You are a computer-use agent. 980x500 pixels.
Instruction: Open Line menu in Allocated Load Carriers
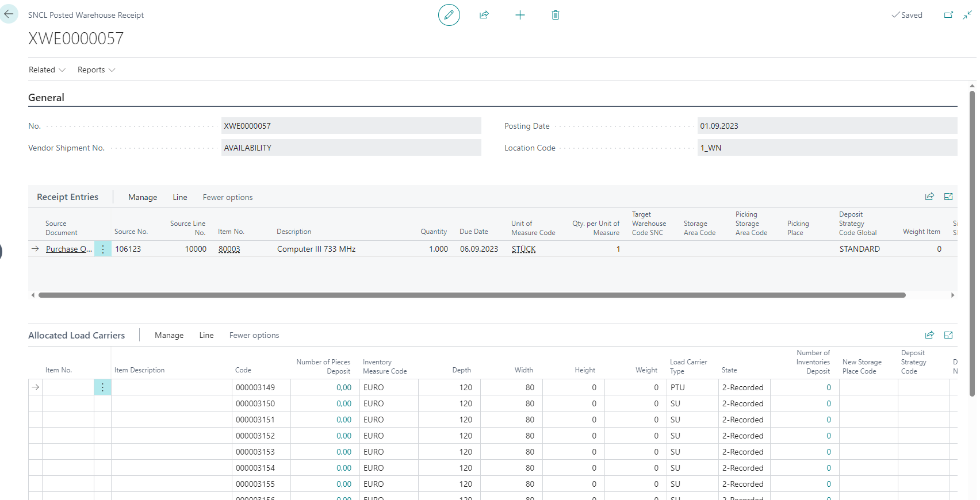(206, 335)
